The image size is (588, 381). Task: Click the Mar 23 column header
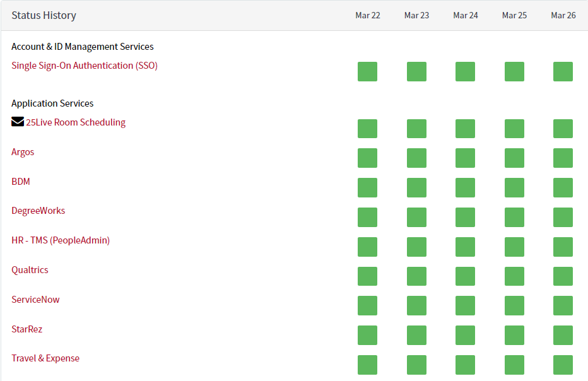pos(416,15)
